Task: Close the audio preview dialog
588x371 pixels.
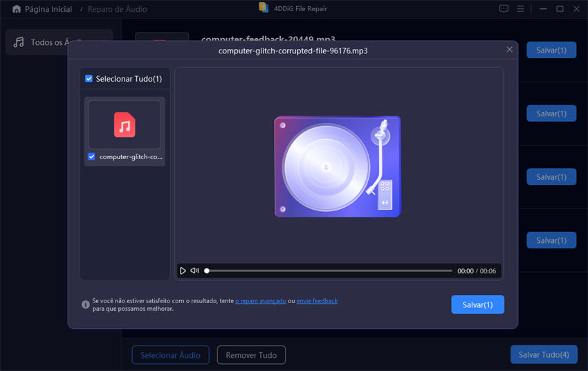Action: coord(510,50)
